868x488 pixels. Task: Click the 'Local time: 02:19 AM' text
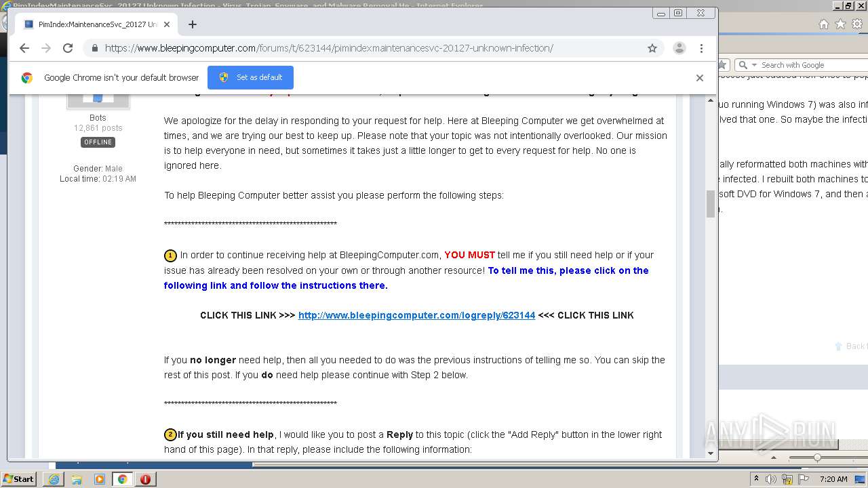point(98,179)
